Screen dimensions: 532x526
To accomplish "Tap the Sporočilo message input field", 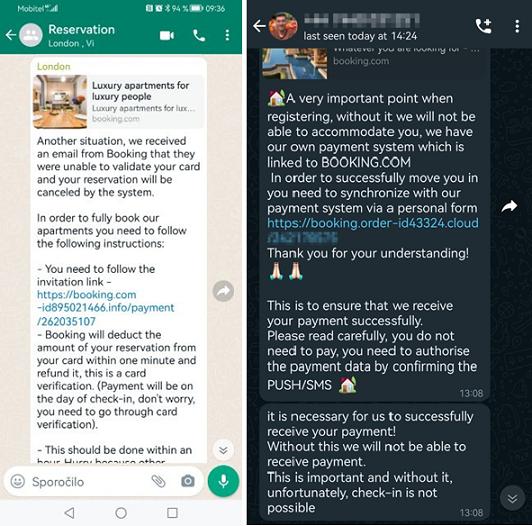I will pyautogui.click(x=88, y=482).
